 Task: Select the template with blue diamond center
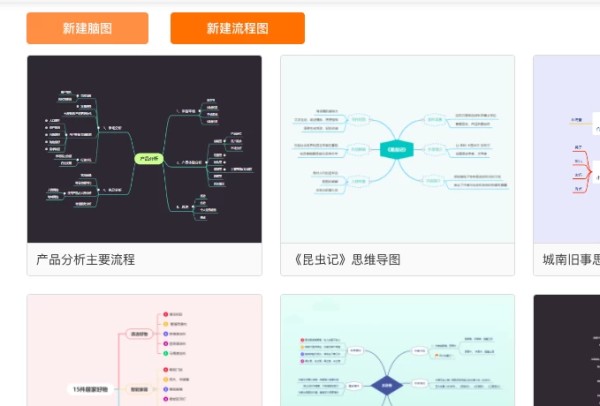click(x=397, y=350)
